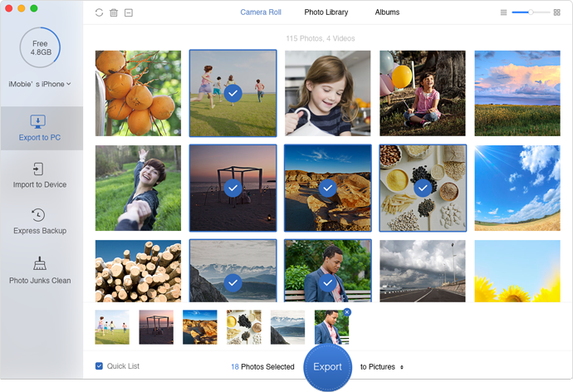Click the green fullscreen window button

(34, 8)
